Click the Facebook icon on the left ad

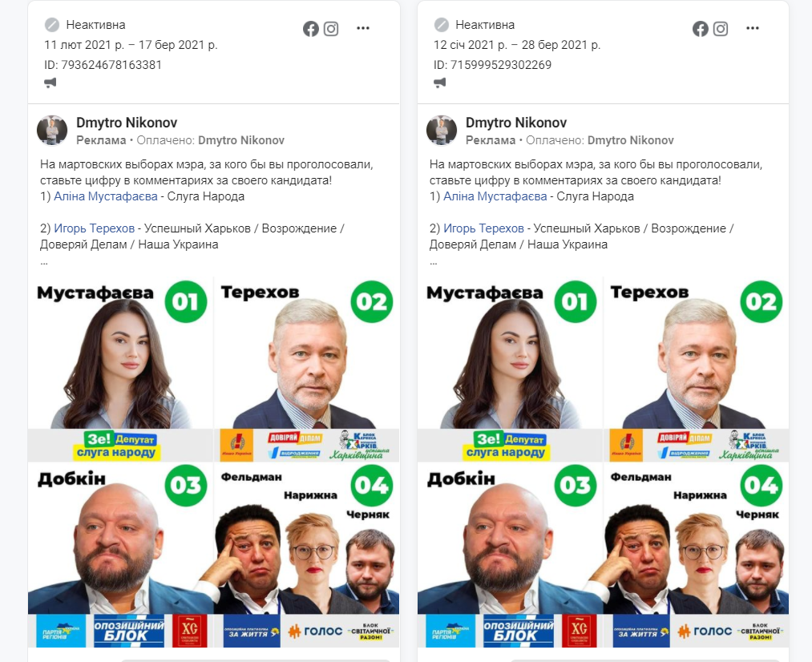click(311, 29)
